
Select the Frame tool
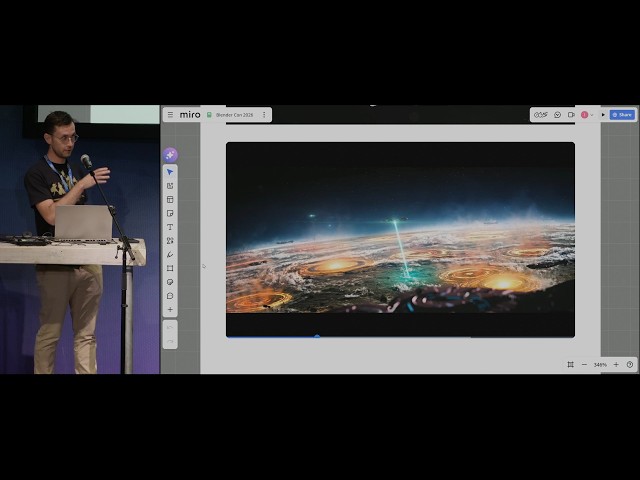point(170,268)
